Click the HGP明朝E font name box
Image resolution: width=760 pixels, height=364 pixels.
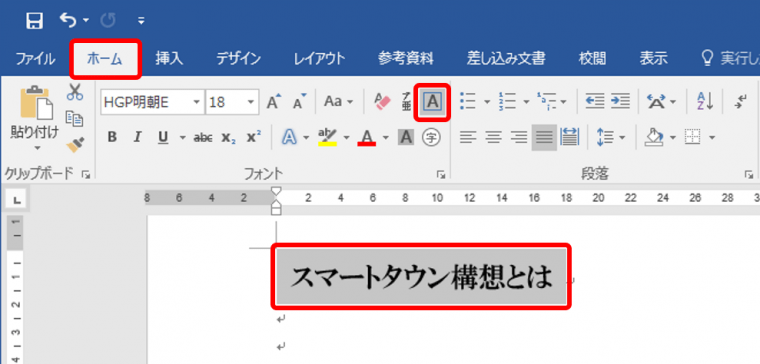[146, 102]
